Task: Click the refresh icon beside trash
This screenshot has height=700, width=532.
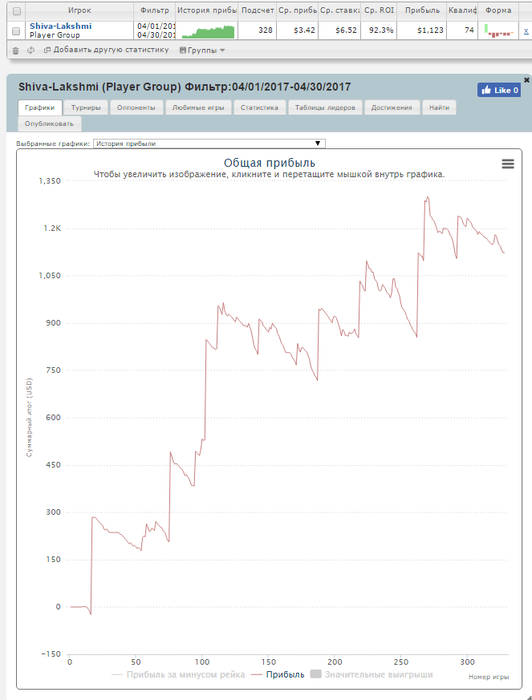Action: click(x=30, y=50)
